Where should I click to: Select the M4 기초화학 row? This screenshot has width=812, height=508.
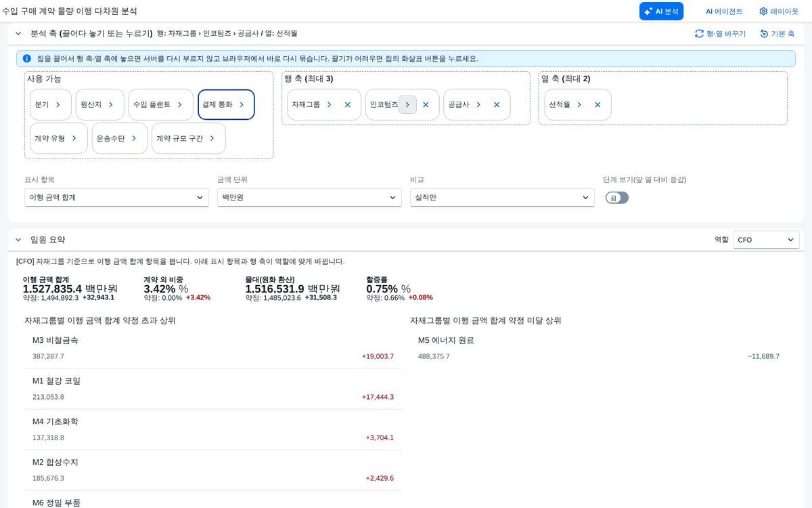213,429
